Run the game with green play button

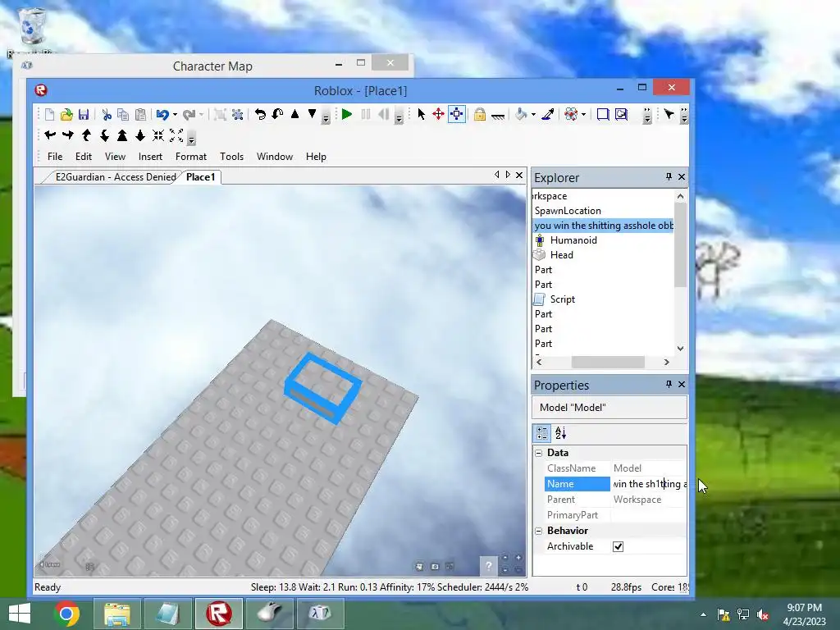click(x=347, y=114)
